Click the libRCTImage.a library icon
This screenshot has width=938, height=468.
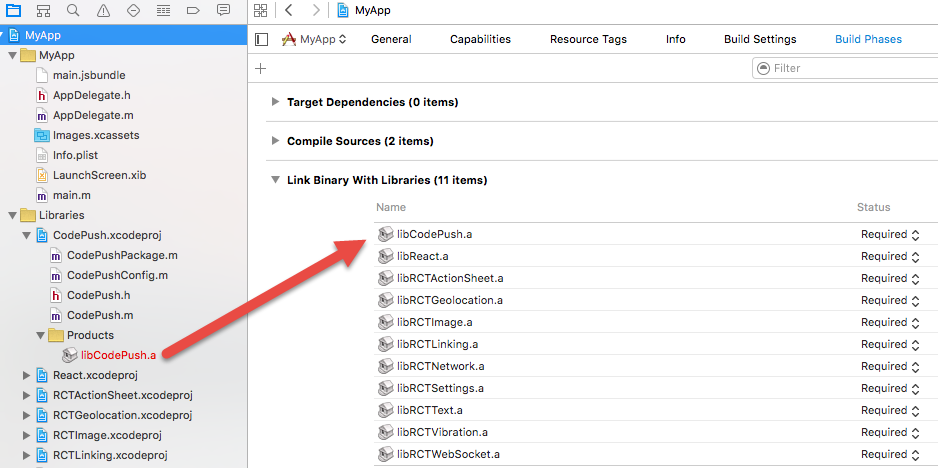(x=386, y=323)
